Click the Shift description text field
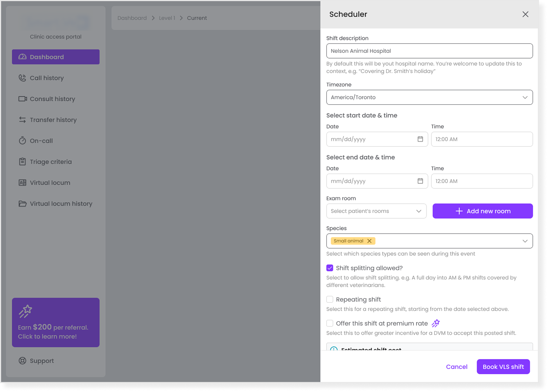548x392 pixels. coord(429,51)
